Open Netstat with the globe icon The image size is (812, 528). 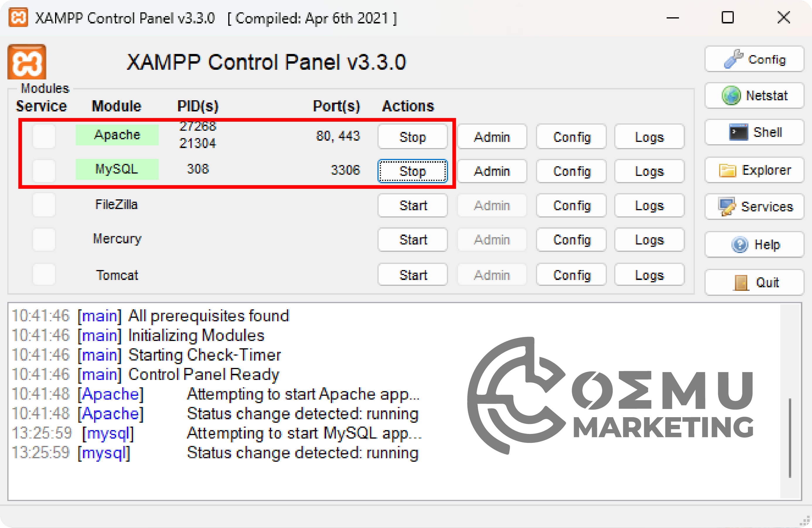pyautogui.click(x=754, y=96)
